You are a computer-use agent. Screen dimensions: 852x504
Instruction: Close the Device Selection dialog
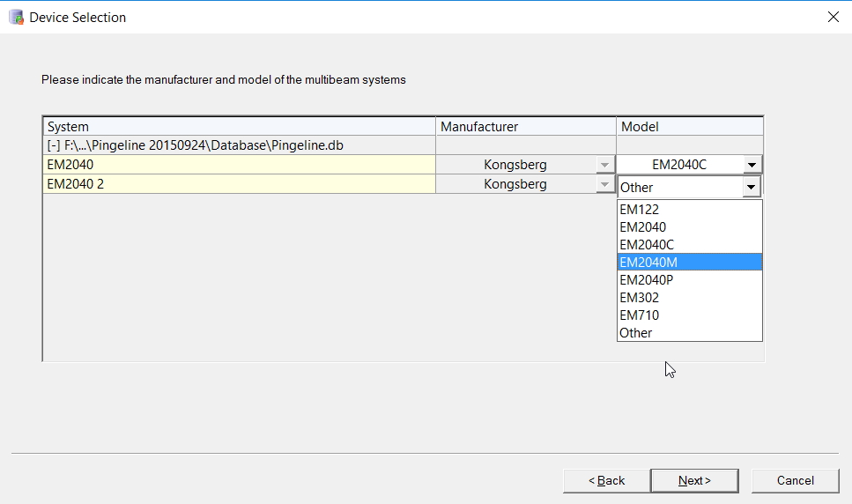coord(833,17)
